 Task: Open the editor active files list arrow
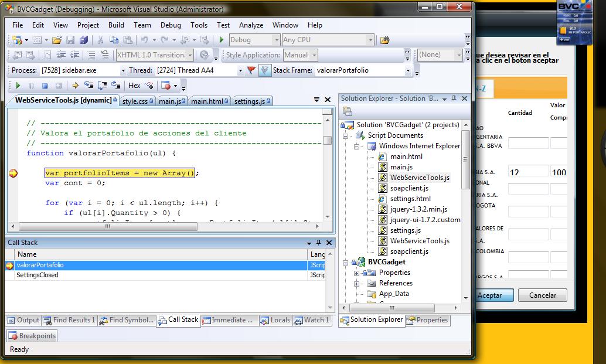(316, 100)
